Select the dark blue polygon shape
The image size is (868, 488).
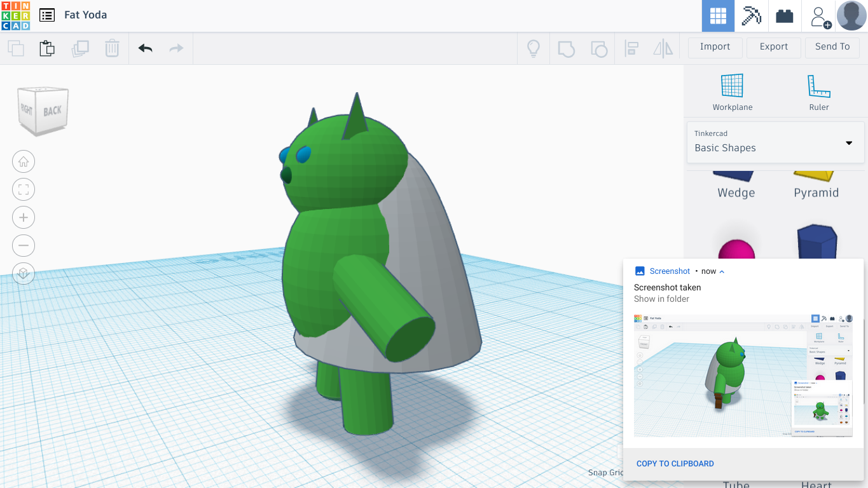[x=817, y=241]
